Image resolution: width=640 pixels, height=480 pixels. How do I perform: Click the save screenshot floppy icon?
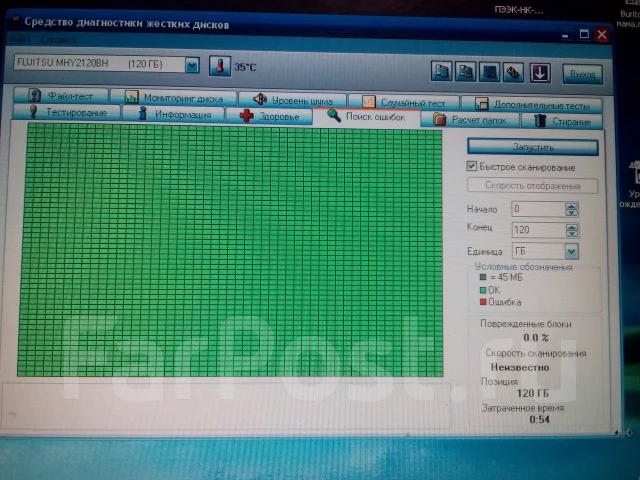(489, 73)
